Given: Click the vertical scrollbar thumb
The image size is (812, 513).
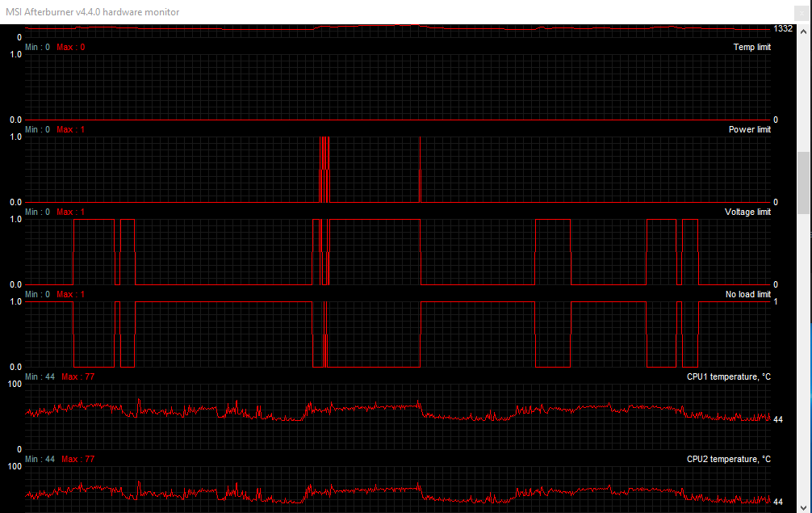Looking at the screenshot, I should pos(803,183).
